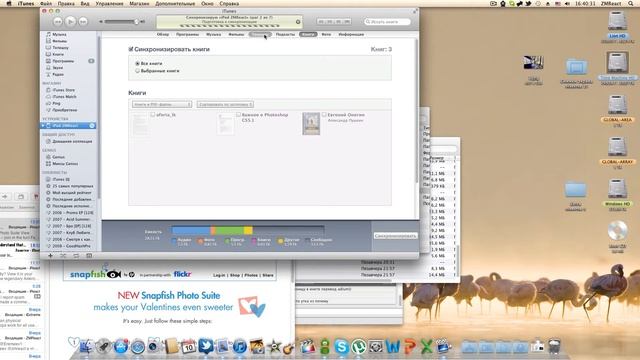Click the Add playlist plus button
This screenshot has height=360, width=640.
[x=50, y=256]
